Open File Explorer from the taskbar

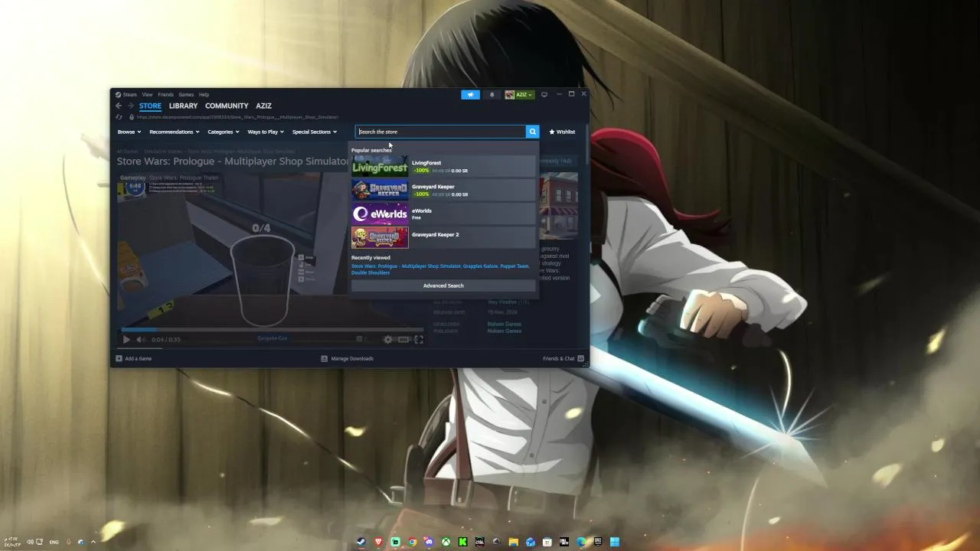pyautogui.click(x=514, y=542)
